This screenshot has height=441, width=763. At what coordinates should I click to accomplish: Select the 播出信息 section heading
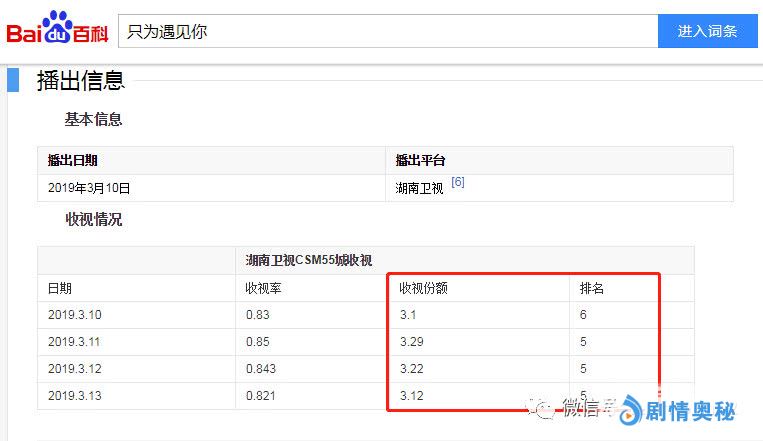click(80, 81)
